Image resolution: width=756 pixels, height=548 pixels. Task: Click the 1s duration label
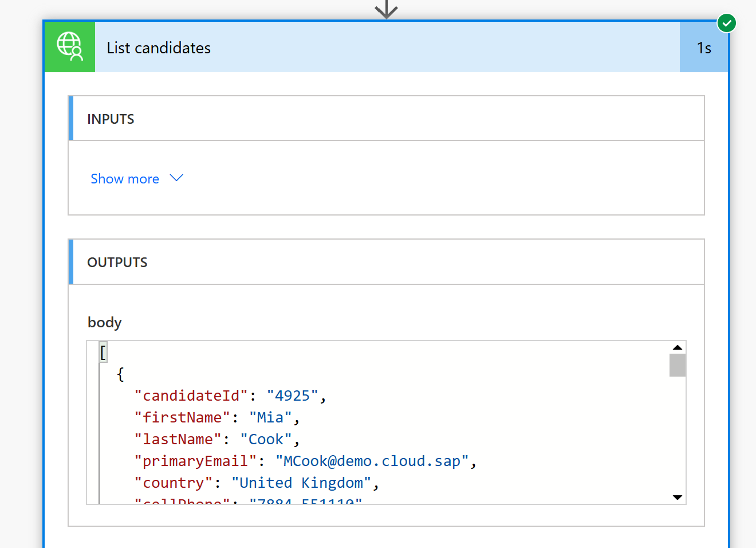704,48
